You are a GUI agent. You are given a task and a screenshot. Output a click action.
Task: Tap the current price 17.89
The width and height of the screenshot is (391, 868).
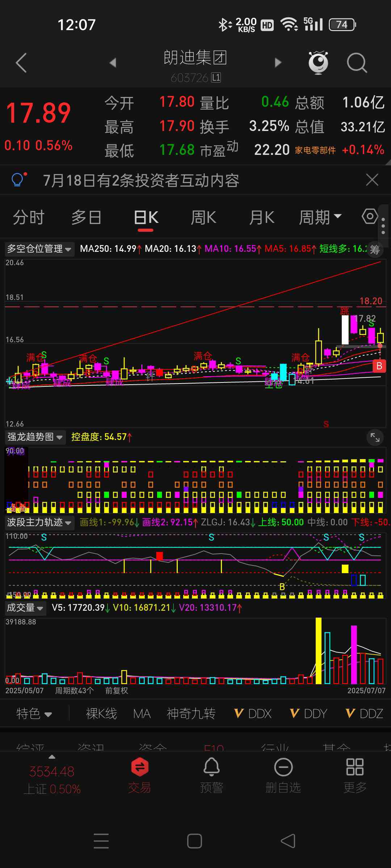tap(38, 113)
